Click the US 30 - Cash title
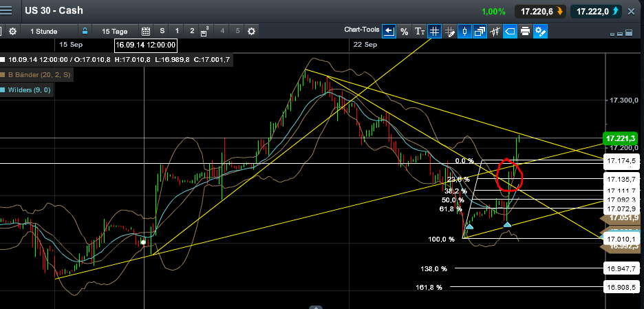The height and width of the screenshot is (309, 644). tap(54, 11)
